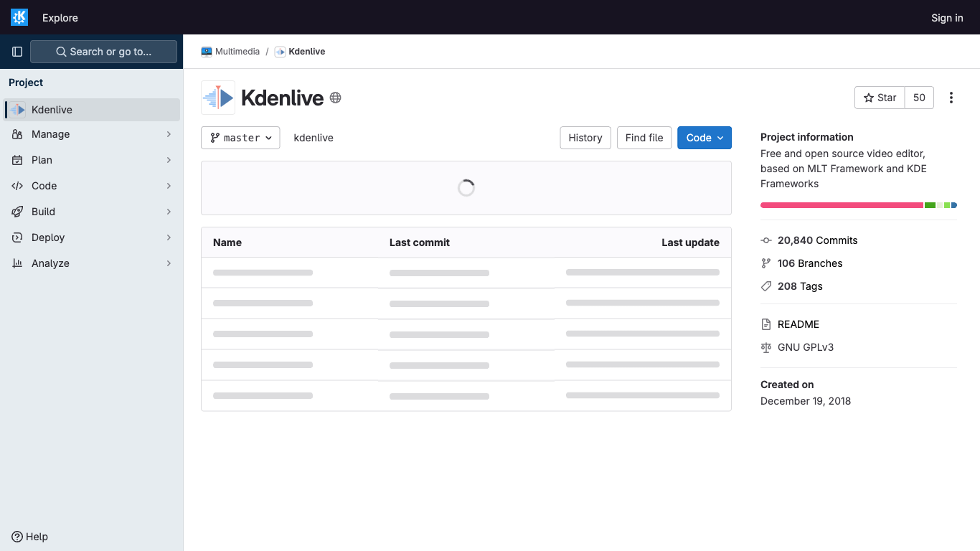Click the Sign in link
The image size is (980, 551).
click(x=947, y=18)
